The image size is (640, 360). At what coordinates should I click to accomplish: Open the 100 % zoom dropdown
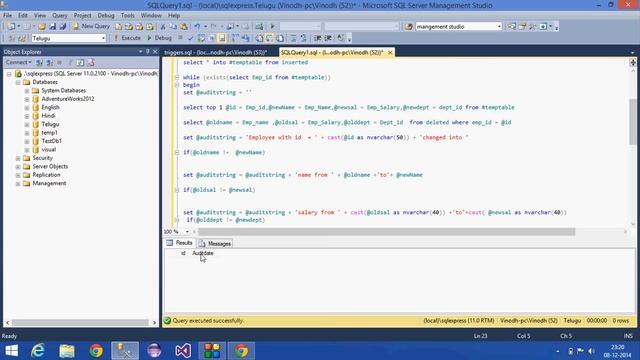coord(187,232)
